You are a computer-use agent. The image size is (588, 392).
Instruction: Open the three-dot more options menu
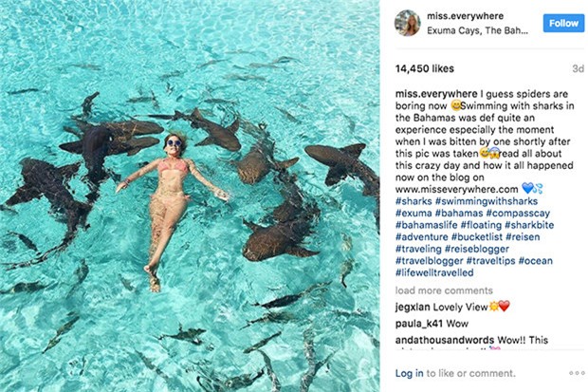point(570,373)
